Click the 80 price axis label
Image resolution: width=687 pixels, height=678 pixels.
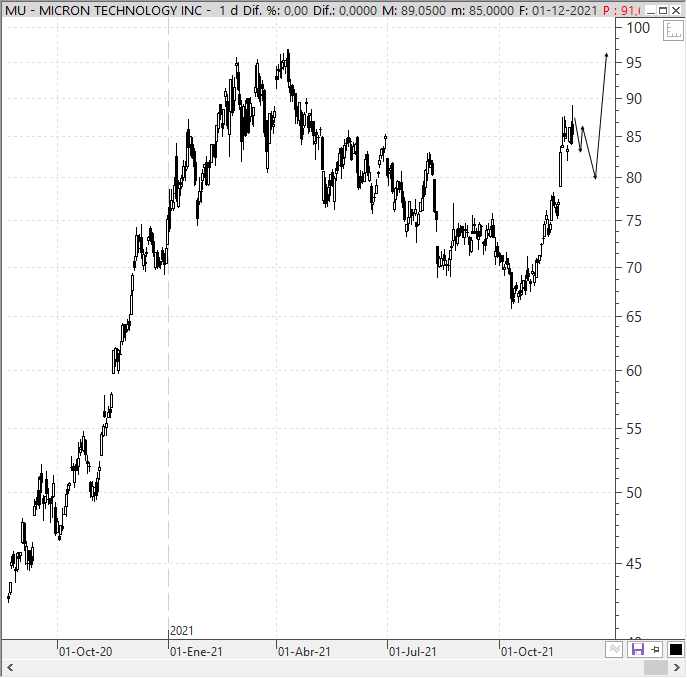coord(634,178)
